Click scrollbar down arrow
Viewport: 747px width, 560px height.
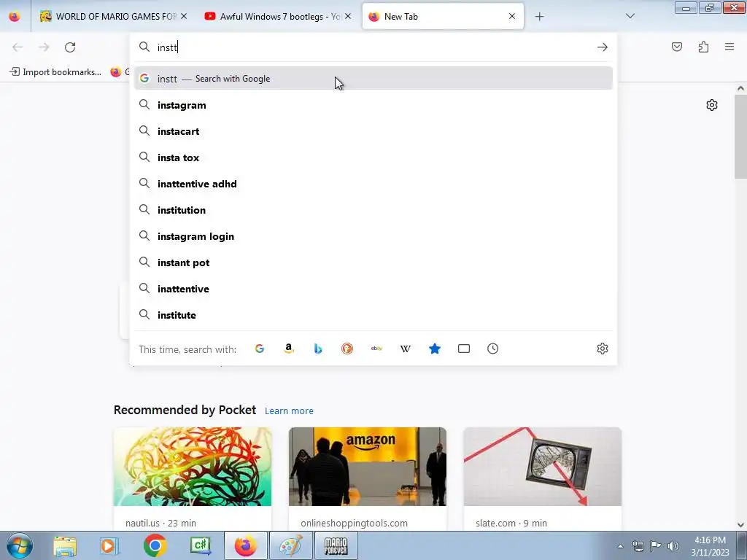click(x=740, y=525)
